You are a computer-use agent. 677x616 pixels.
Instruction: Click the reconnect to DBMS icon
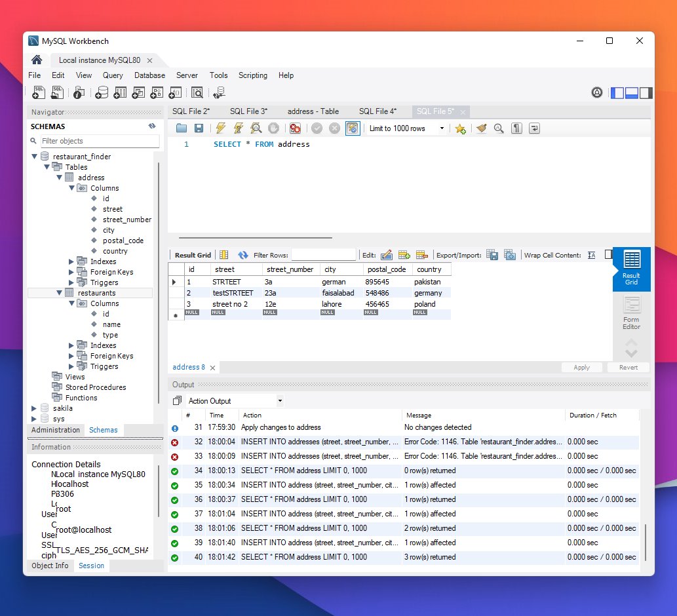220,92
